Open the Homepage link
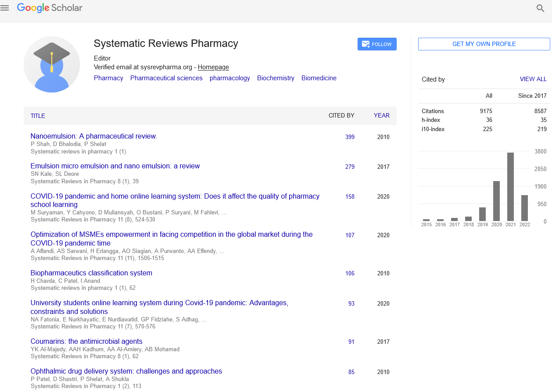 pos(213,67)
